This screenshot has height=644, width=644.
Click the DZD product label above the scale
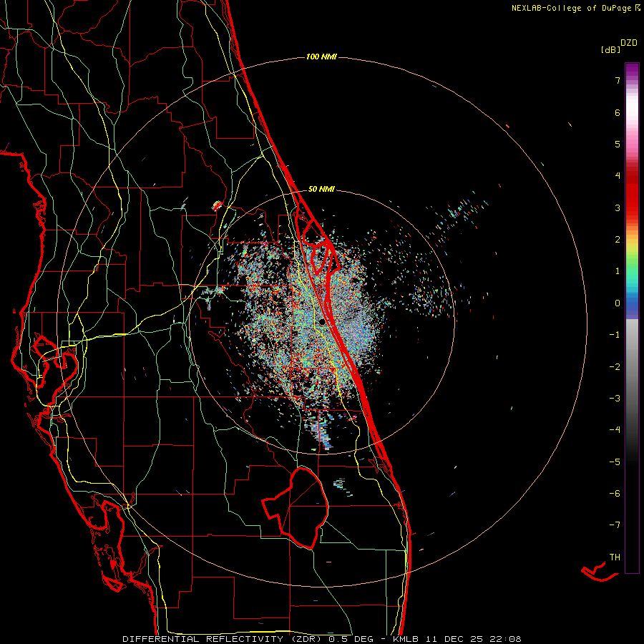[629, 43]
